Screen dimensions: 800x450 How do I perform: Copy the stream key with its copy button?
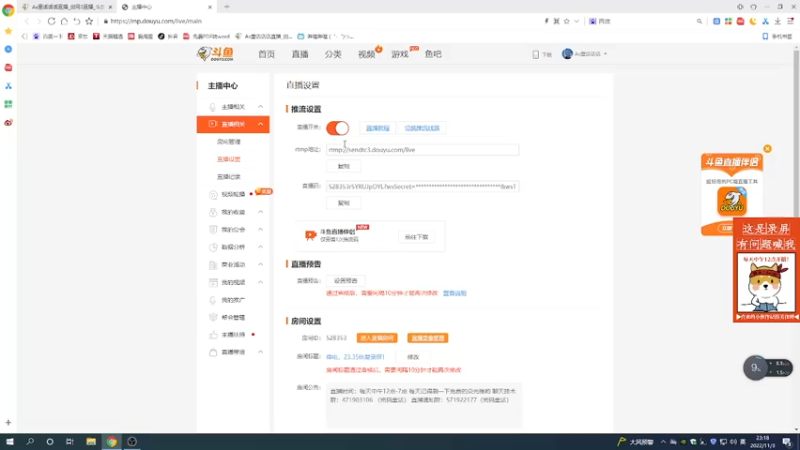click(x=343, y=203)
